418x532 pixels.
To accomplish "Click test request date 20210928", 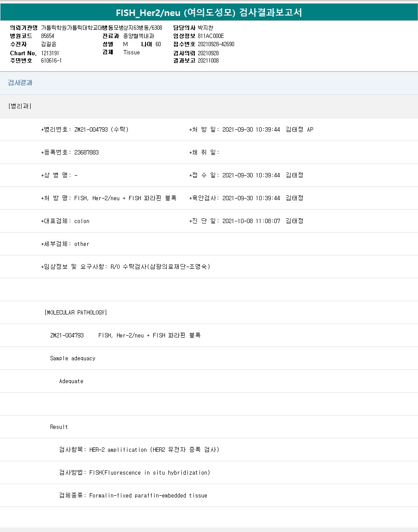I will 208,53.
